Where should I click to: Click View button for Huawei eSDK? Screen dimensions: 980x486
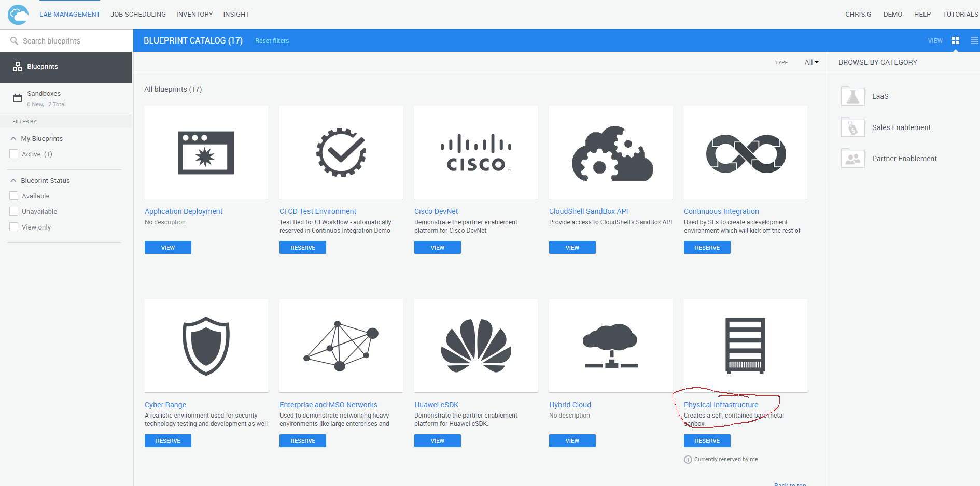[438, 441]
